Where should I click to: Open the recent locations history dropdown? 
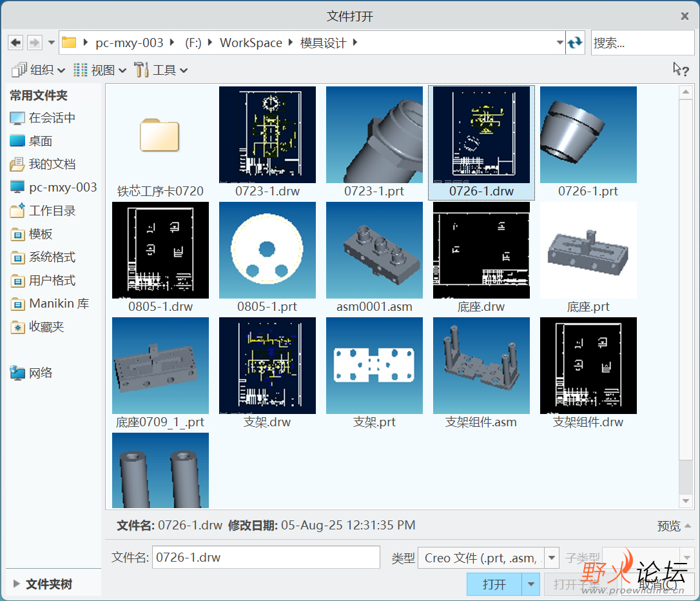[52, 43]
